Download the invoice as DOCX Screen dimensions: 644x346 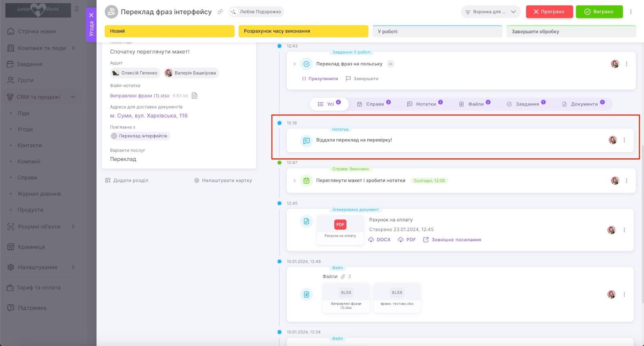click(380, 240)
